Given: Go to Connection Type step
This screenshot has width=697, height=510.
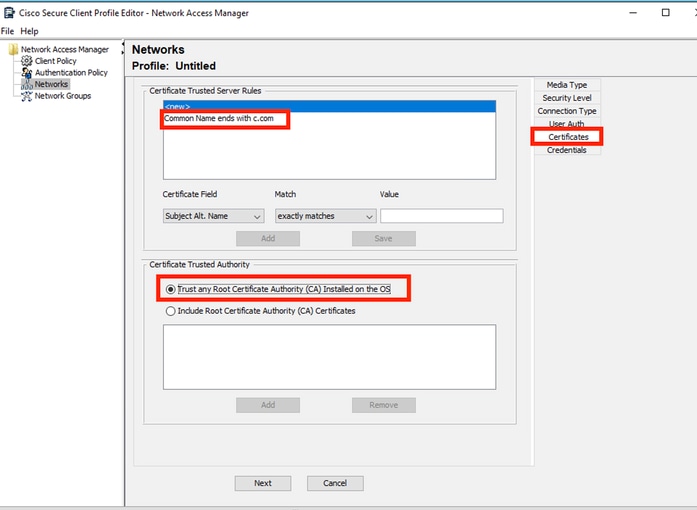Looking at the screenshot, I should point(567,111).
